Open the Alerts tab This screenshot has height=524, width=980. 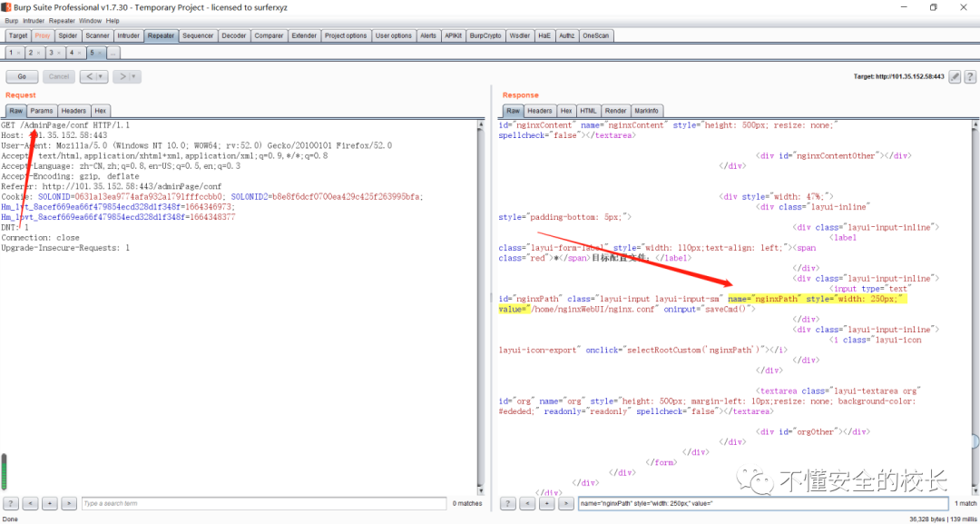click(x=428, y=35)
